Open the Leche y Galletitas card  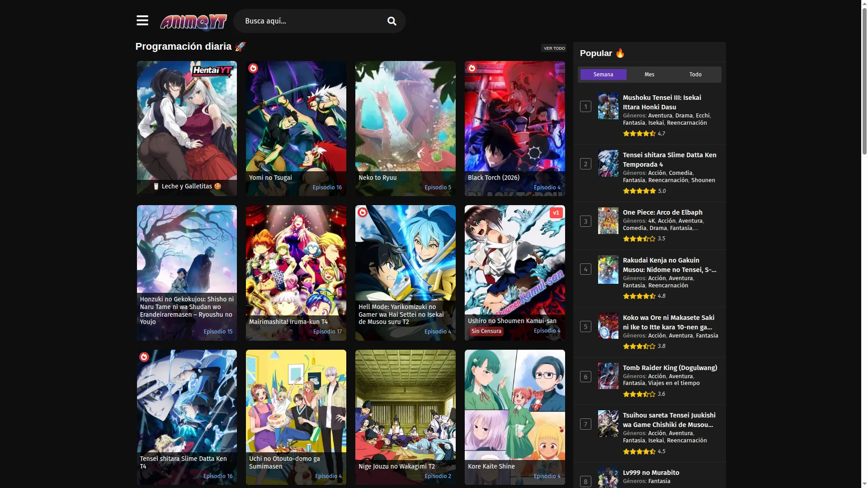(187, 128)
